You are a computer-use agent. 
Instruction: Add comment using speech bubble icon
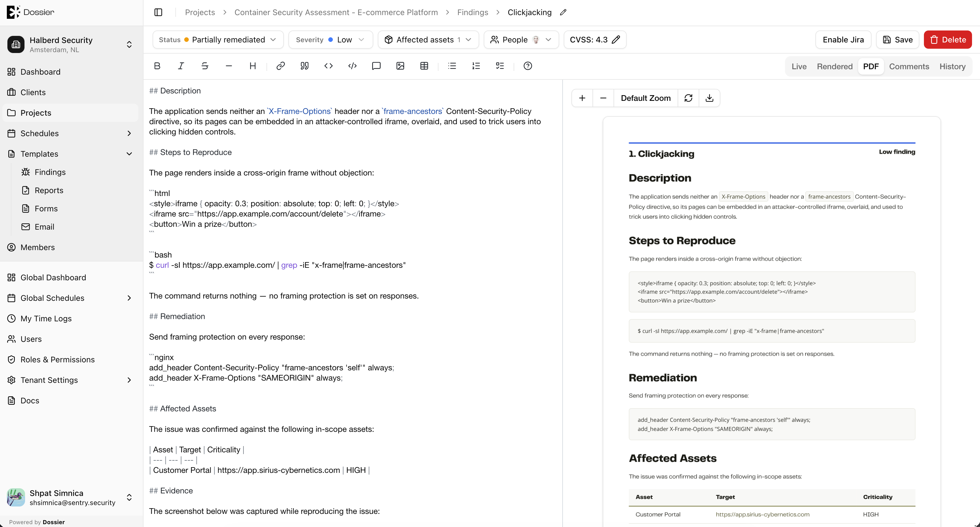tap(376, 66)
